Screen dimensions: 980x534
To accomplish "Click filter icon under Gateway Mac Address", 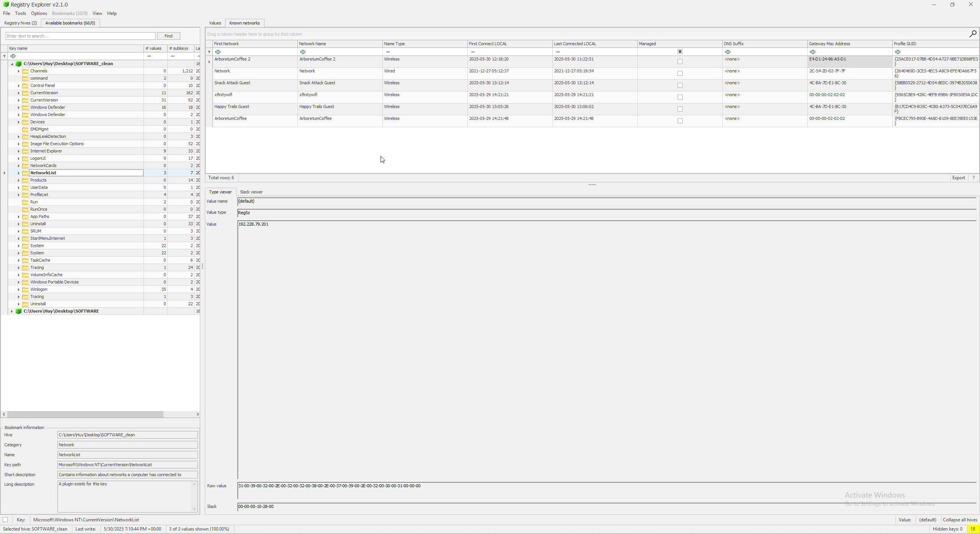I will point(813,52).
